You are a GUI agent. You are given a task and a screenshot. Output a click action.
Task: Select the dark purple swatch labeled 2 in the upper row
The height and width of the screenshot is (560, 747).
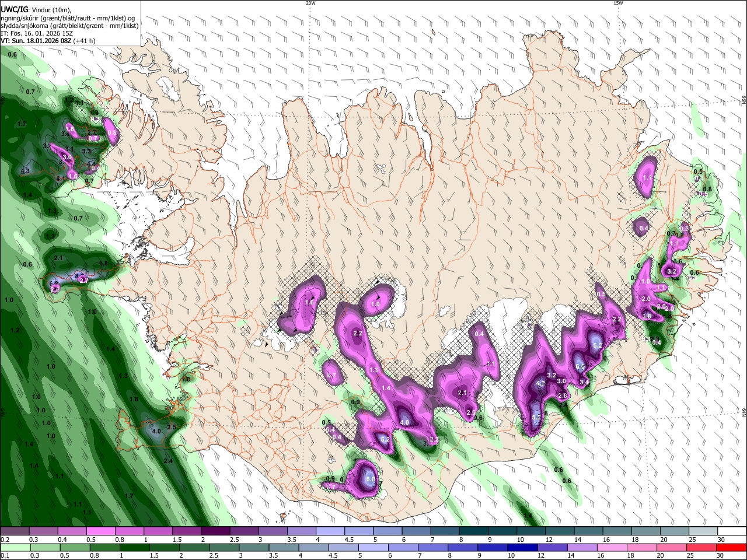pyautogui.click(x=215, y=531)
